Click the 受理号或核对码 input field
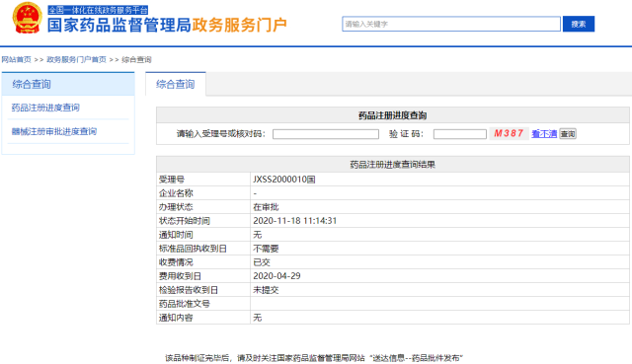The width and height of the screenshot is (632, 364). (x=326, y=134)
